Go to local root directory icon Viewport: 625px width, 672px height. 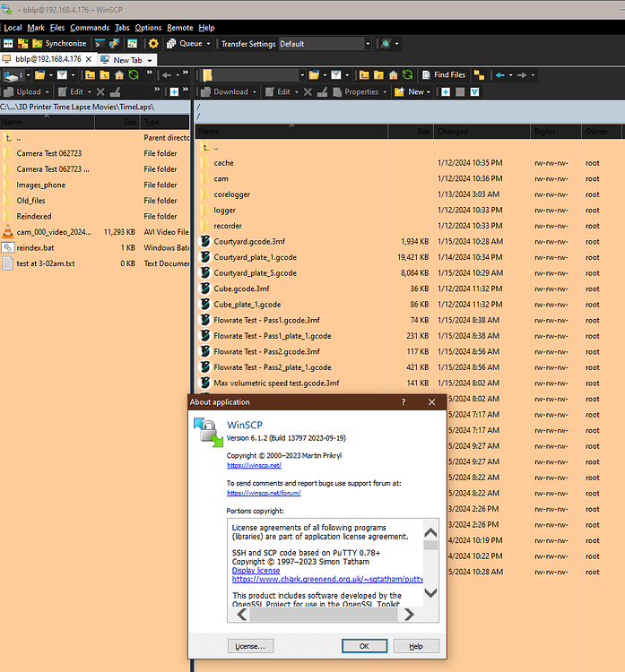(104, 75)
